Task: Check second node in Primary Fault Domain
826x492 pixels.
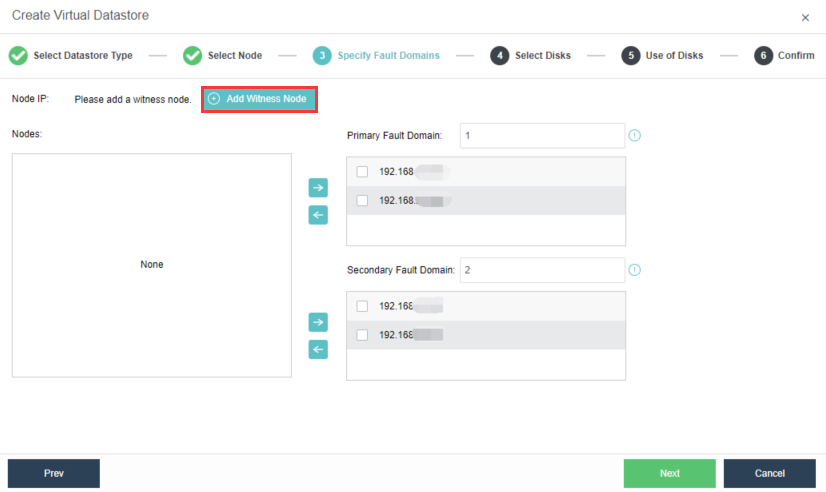Action: click(x=362, y=200)
